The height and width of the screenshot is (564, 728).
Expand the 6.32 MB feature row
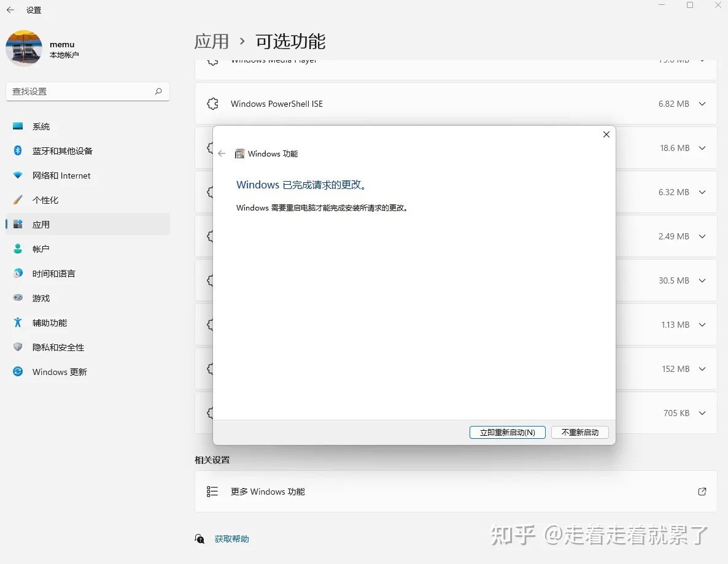(702, 192)
